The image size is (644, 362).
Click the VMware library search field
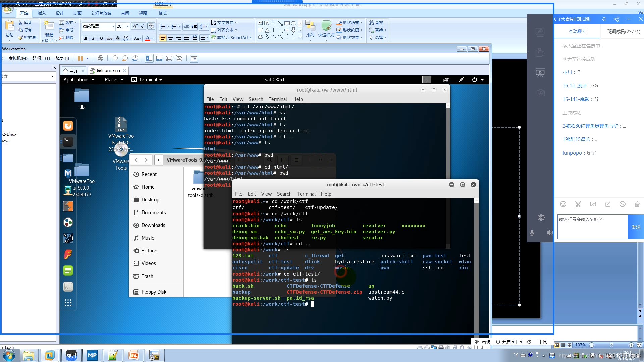point(28,76)
